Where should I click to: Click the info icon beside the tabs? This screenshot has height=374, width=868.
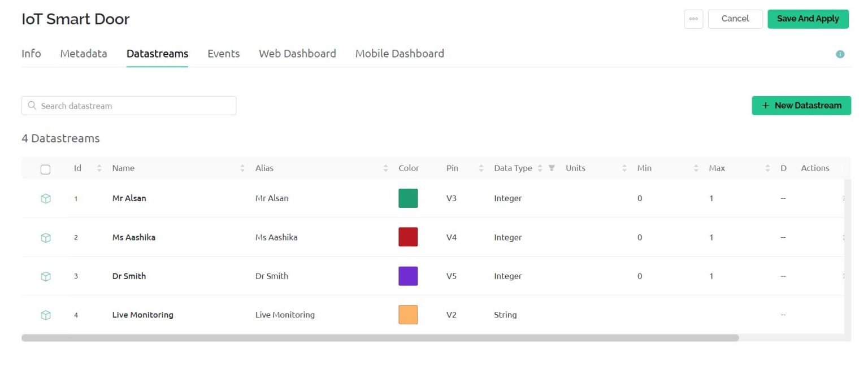[840, 54]
